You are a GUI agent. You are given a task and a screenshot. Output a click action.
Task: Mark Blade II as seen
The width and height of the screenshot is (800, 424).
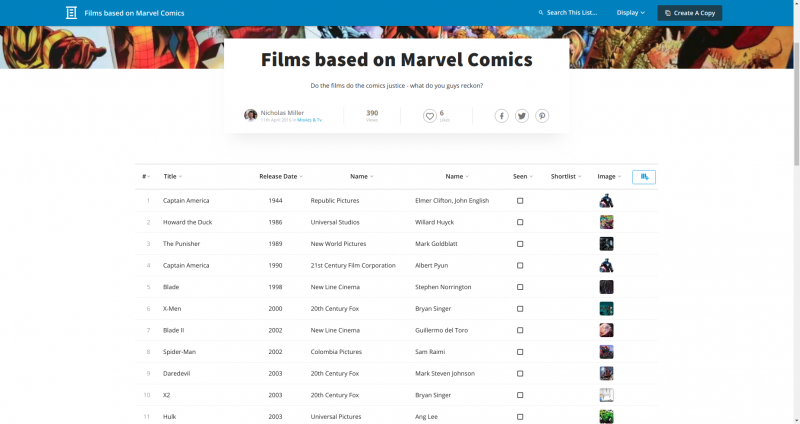tap(520, 330)
